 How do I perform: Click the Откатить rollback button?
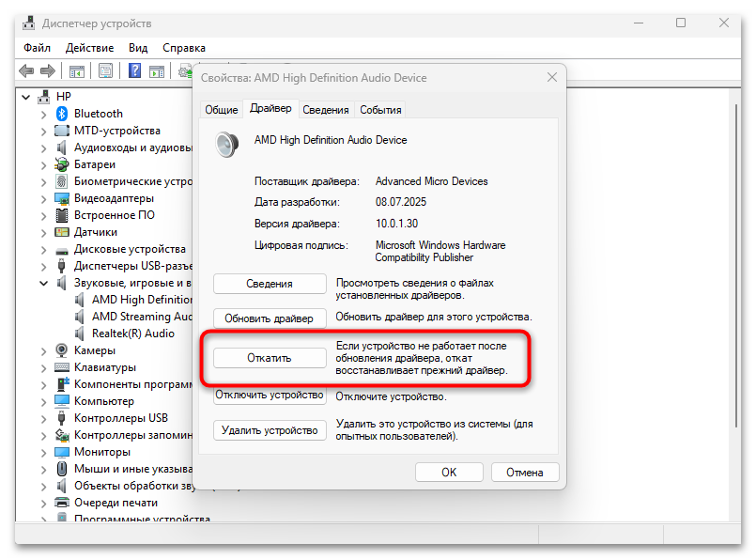click(270, 358)
